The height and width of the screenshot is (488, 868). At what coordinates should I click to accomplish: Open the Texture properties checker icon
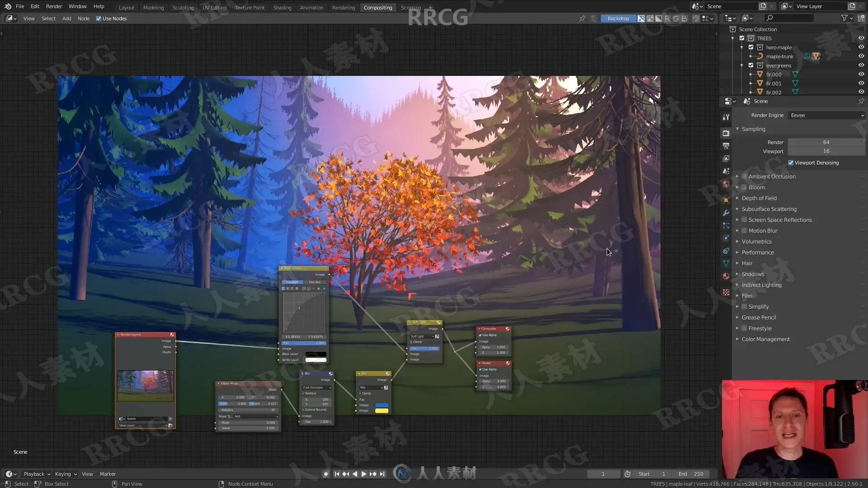[x=726, y=292]
